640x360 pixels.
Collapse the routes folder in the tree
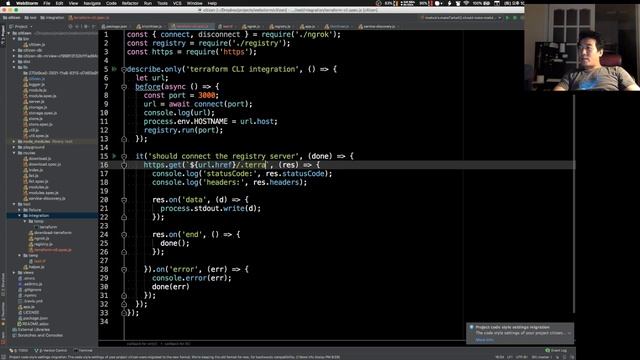tap(14, 153)
